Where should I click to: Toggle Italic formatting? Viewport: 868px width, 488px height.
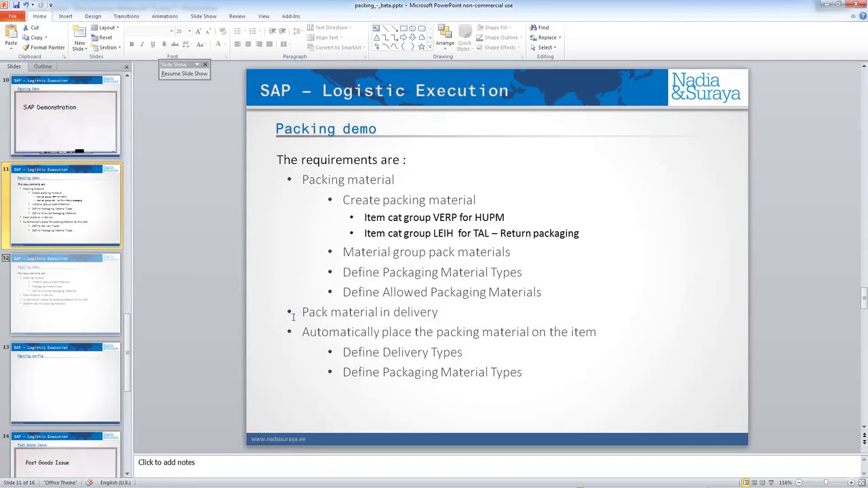click(x=142, y=44)
